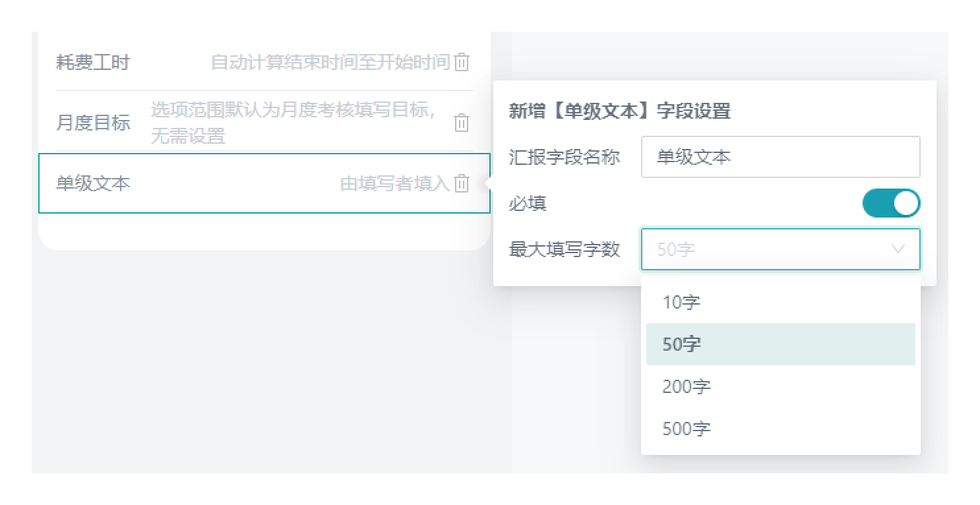This screenshot has width=980, height=505.
Task: Choose the highlighted 50字 option in list
Action: click(x=681, y=344)
